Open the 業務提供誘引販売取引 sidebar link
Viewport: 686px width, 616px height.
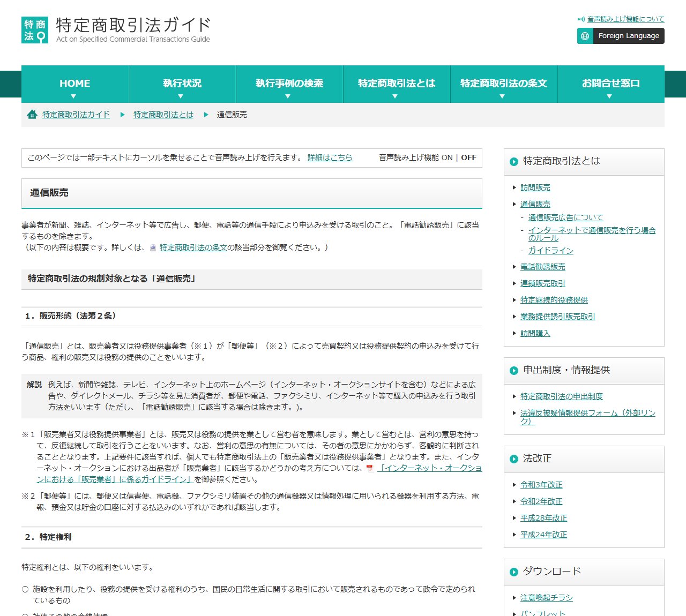[558, 317]
